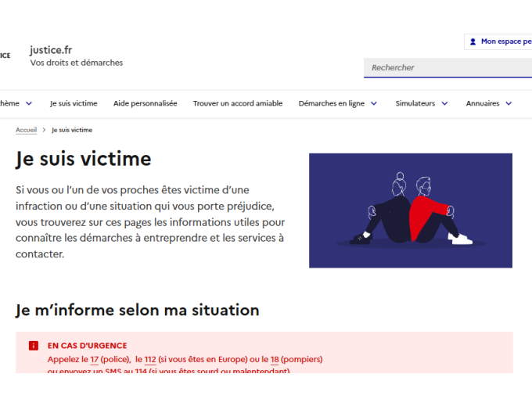This screenshot has height=399, width=532.
Task: Click the main Je suis victime page heading
Action: [x=84, y=159]
